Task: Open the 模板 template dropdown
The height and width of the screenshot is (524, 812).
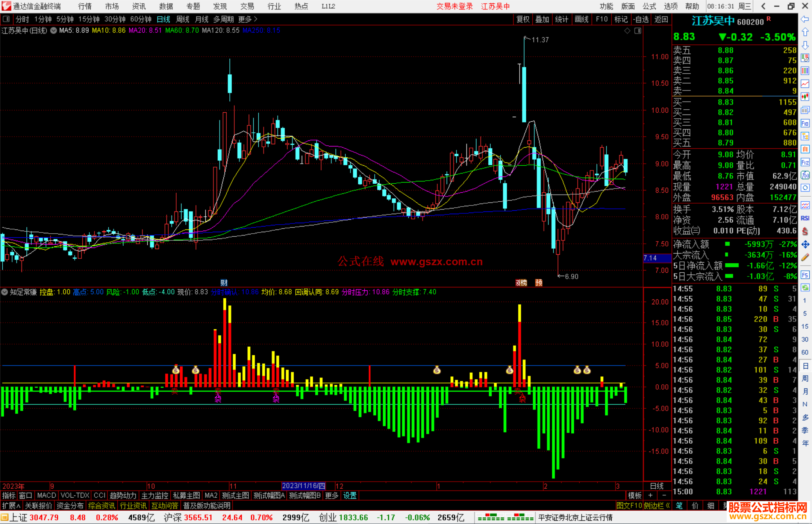Action: click(x=635, y=495)
